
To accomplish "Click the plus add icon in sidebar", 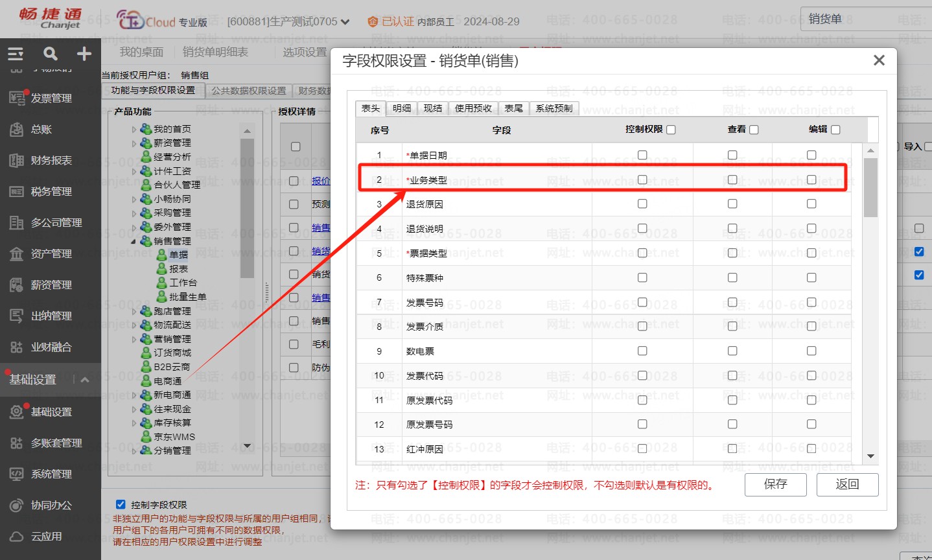I will tap(84, 54).
